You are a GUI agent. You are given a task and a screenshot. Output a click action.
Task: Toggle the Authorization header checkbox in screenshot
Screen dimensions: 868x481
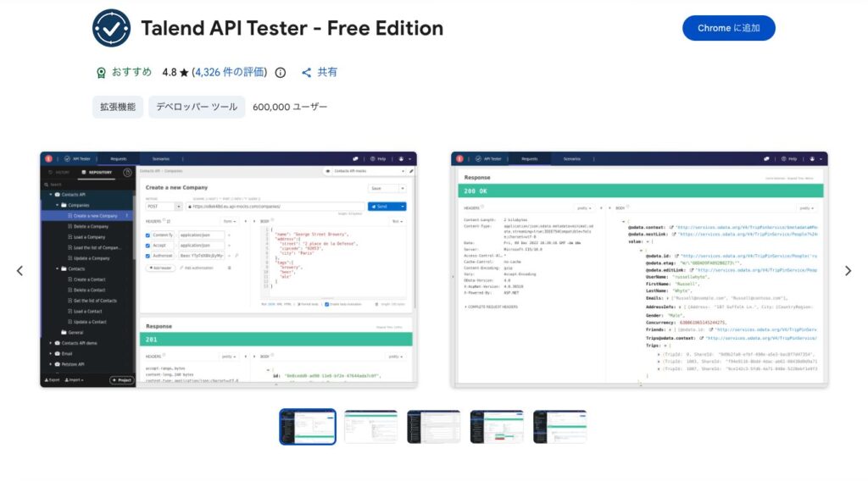coord(147,255)
